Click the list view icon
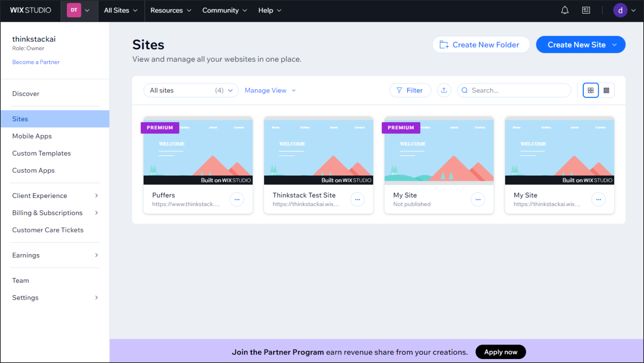Image resolution: width=644 pixels, height=363 pixels. [607, 90]
